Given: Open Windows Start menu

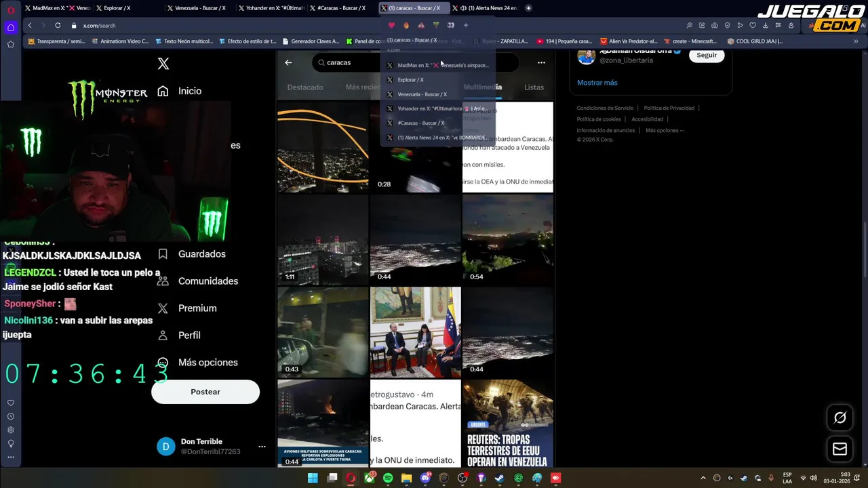Looking at the screenshot, I should [313, 478].
